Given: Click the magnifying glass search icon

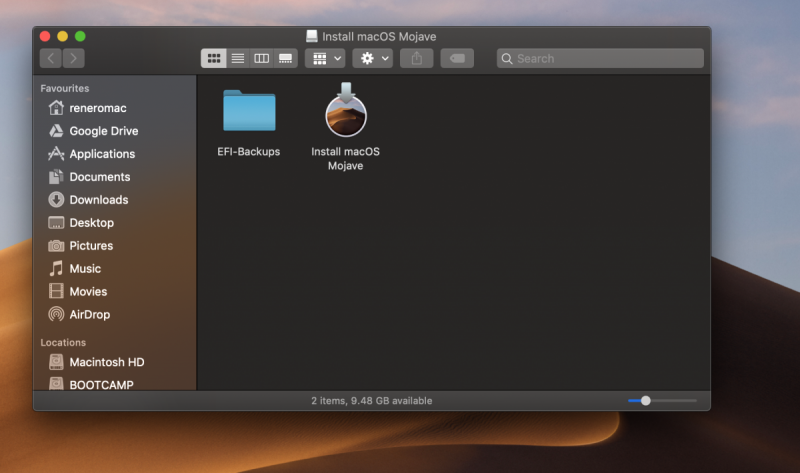Looking at the screenshot, I should [507, 59].
